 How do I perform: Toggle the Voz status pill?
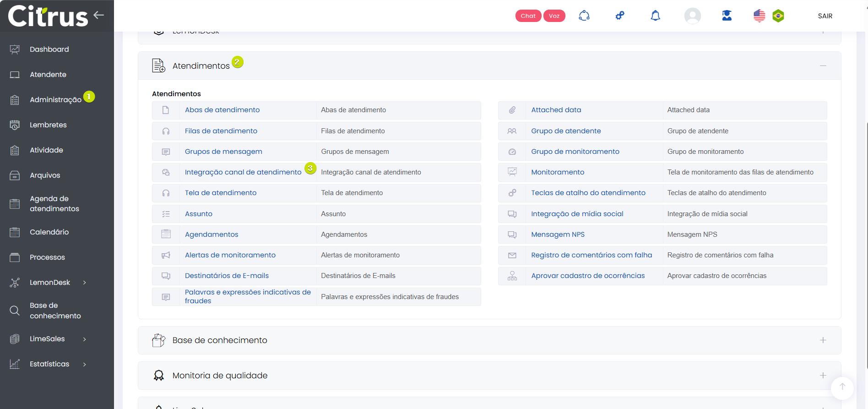554,16
